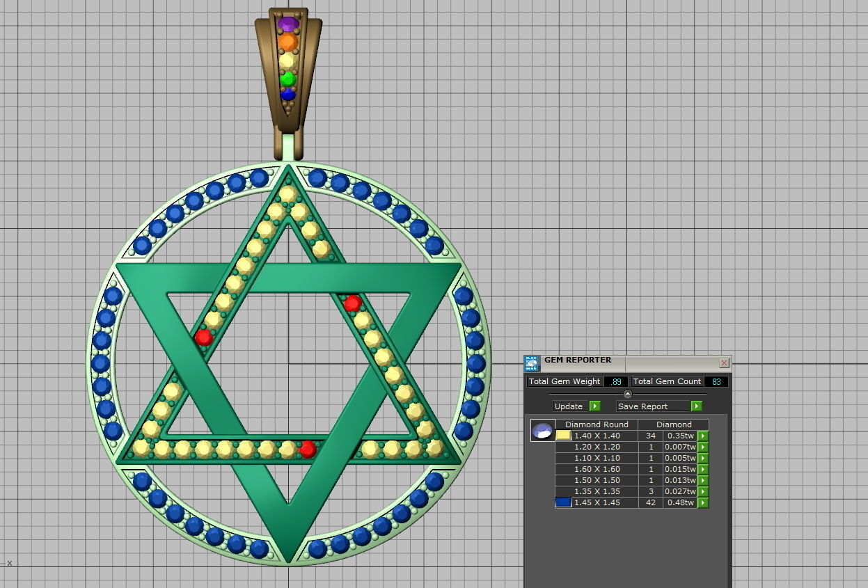
Task: Select the purple gem on the bail
Action: click(x=288, y=24)
